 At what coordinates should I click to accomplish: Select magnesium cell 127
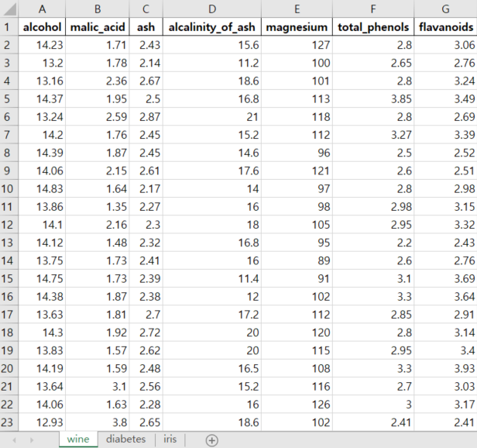297,45
